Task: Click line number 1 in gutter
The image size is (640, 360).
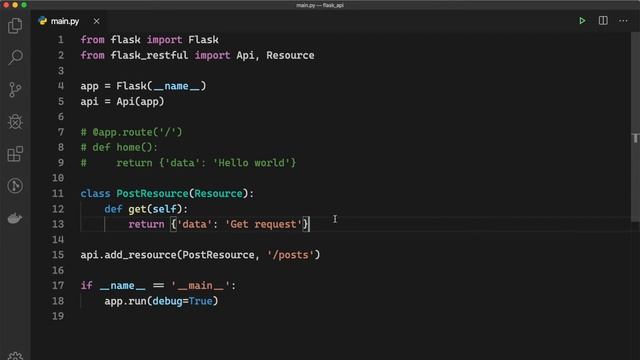Action: point(60,40)
